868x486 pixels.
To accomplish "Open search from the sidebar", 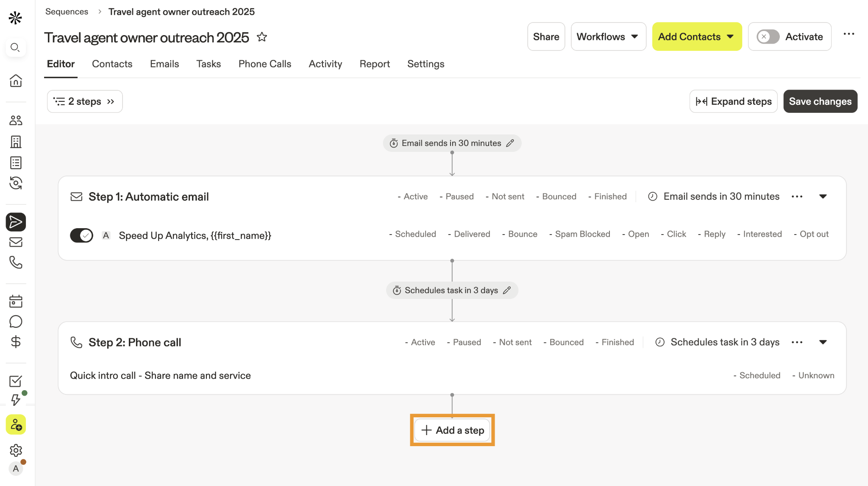I will point(15,47).
